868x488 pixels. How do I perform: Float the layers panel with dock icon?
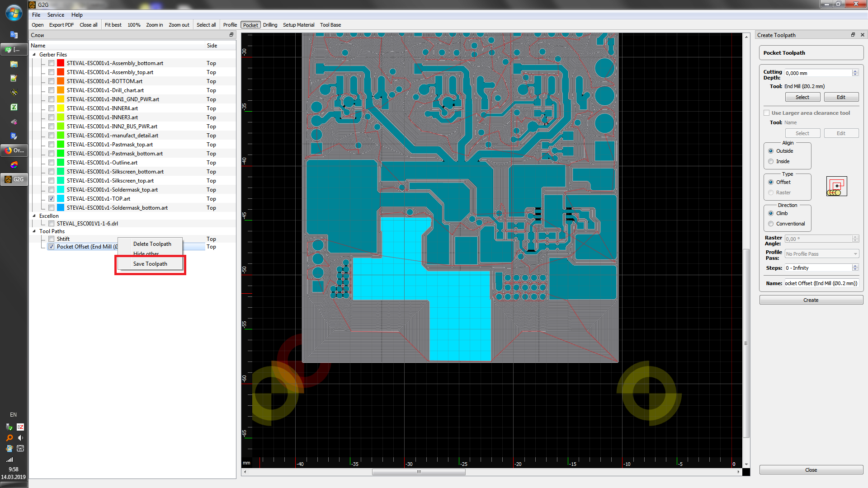tap(231, 35)
